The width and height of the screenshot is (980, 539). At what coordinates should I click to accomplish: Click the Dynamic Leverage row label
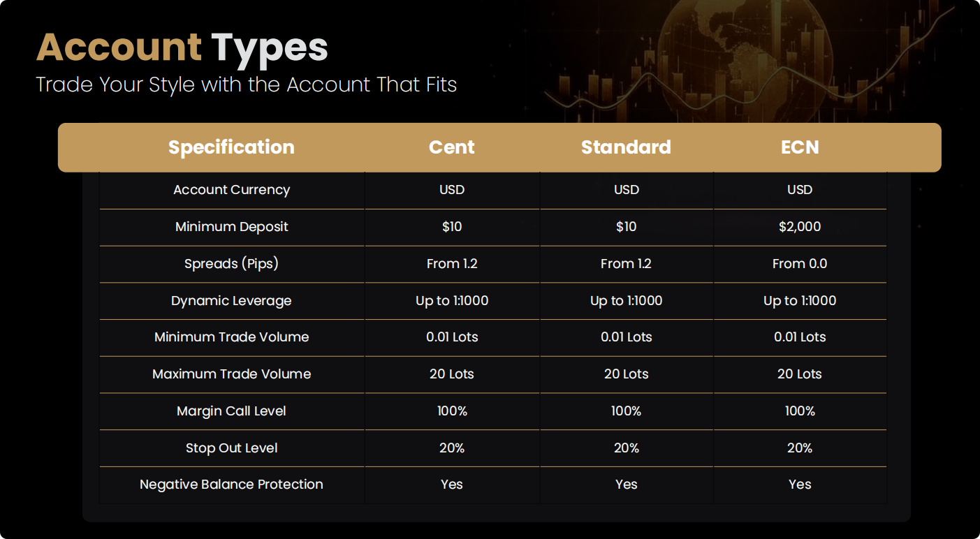click(x=231, y=301)
